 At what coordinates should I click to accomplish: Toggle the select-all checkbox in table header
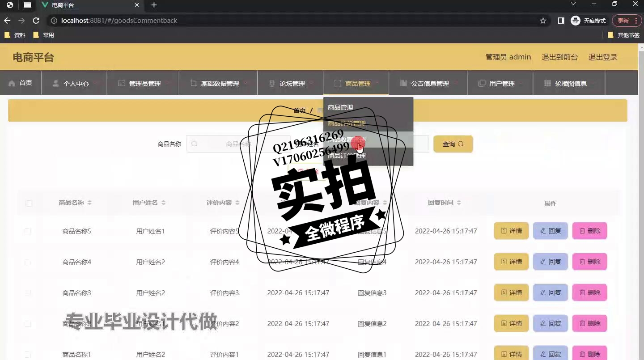29,203
